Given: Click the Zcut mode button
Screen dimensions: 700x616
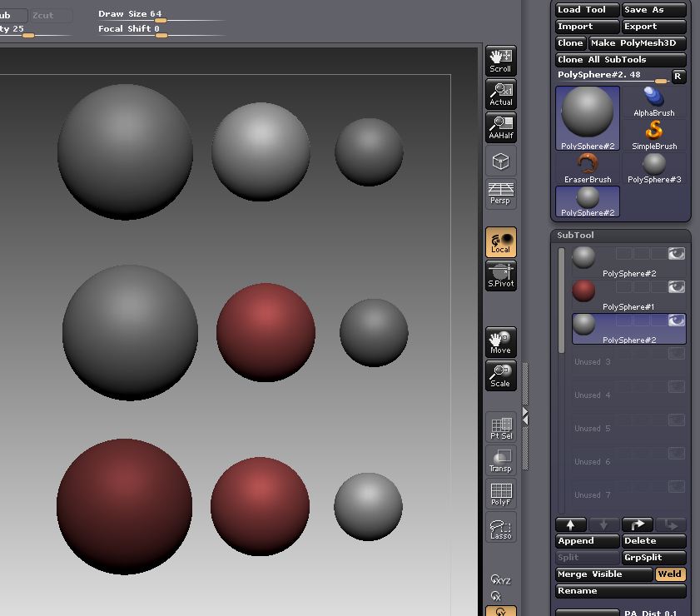Looking at the screenshot, I should point(50,16).
